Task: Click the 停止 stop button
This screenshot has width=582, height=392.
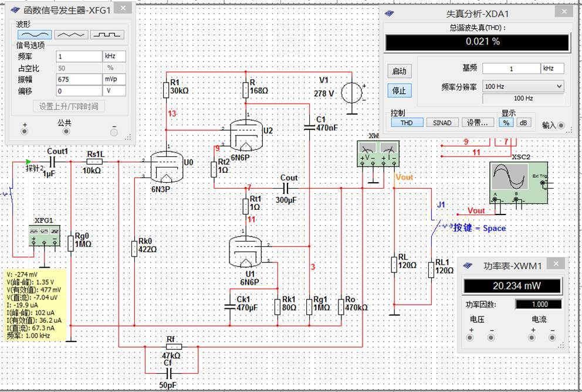Action: pyautogui.click(x=400, y=90)
